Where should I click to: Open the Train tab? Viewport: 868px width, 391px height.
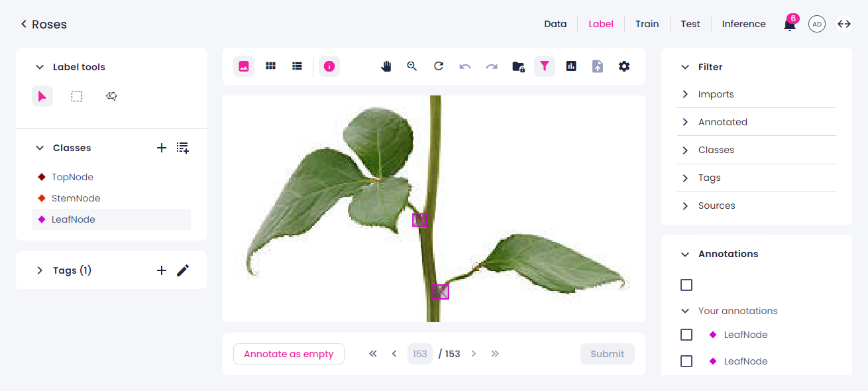tap(647, 24)
